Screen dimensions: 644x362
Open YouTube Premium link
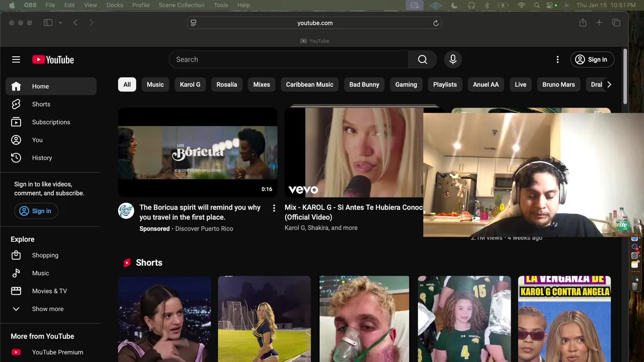tap(51, 352)
